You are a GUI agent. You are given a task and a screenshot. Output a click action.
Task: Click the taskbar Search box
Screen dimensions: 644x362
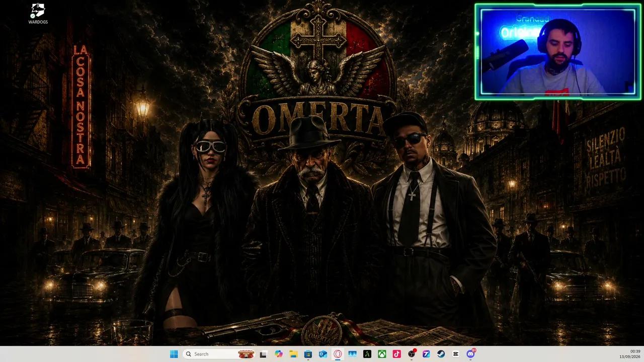pos(219,354)
